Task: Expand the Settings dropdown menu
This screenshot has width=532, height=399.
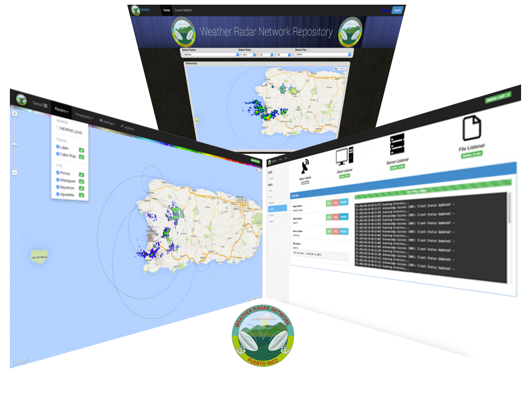Action: (x=107, y=122)
